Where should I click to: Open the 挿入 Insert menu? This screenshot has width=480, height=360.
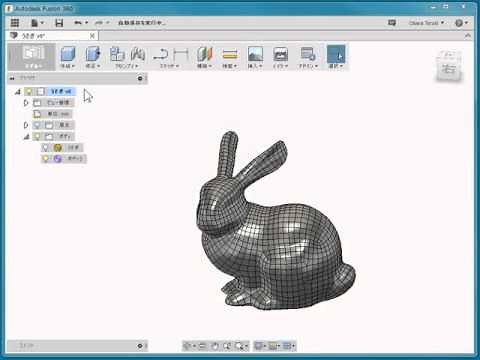(255, 66)
